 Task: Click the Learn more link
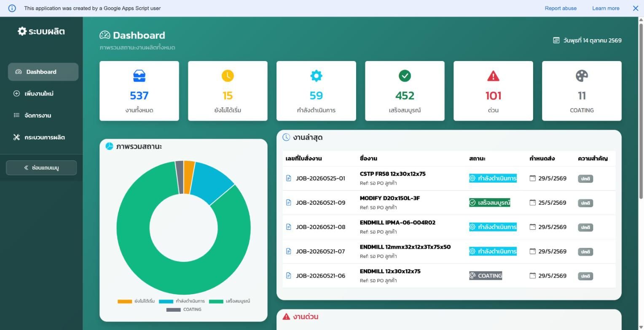(x=606, y=8)
